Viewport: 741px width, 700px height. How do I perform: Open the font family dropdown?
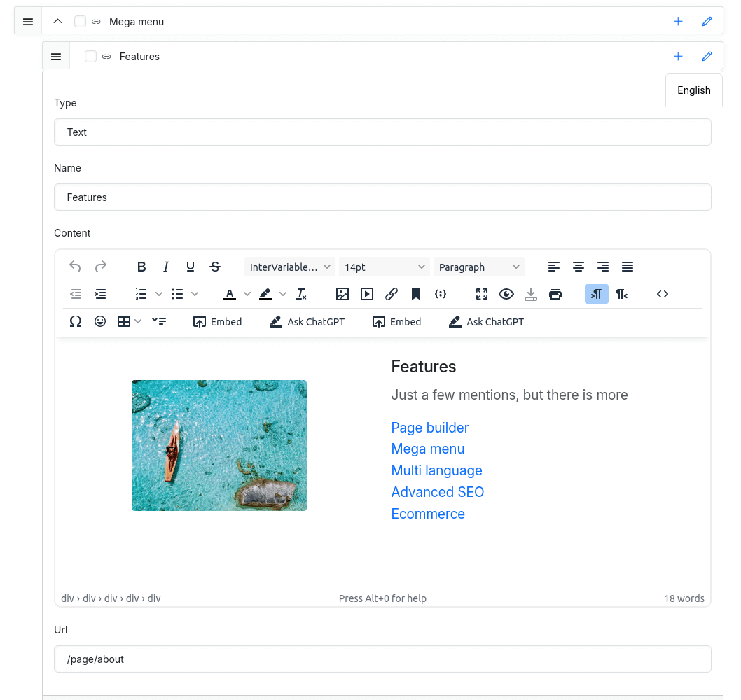point(290,267)
